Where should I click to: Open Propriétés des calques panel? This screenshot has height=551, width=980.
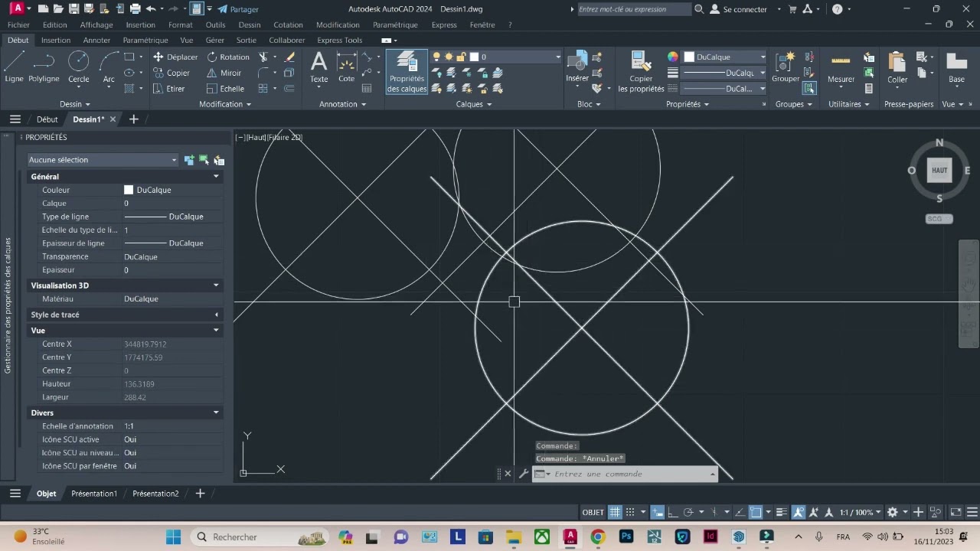click(x=407, y=72)
